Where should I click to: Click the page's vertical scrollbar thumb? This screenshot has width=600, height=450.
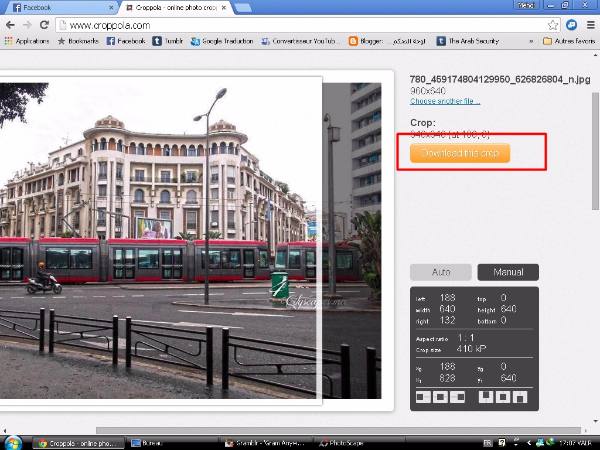[x=595, y=151]
